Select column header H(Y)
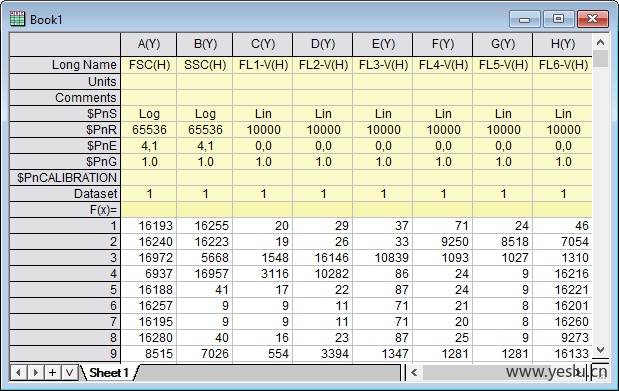619x391 pixels. pos(563,44)
